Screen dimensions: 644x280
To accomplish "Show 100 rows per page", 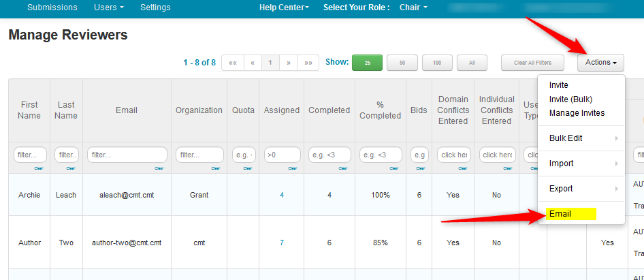I will [437, 63].
